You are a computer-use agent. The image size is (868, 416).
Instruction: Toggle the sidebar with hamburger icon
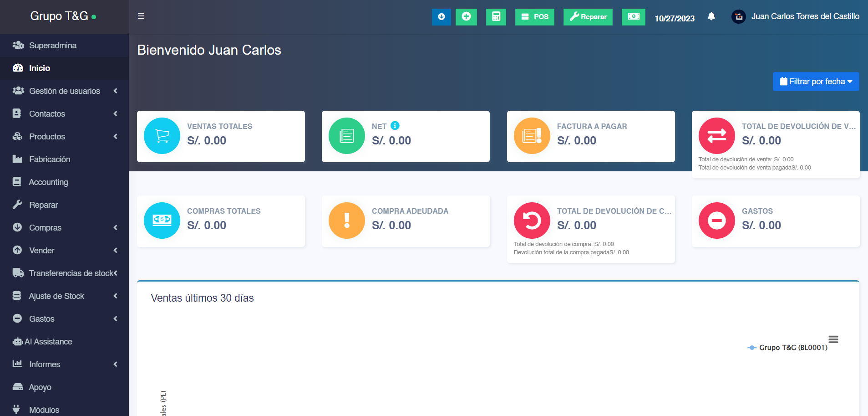click(x=141, y=16)
